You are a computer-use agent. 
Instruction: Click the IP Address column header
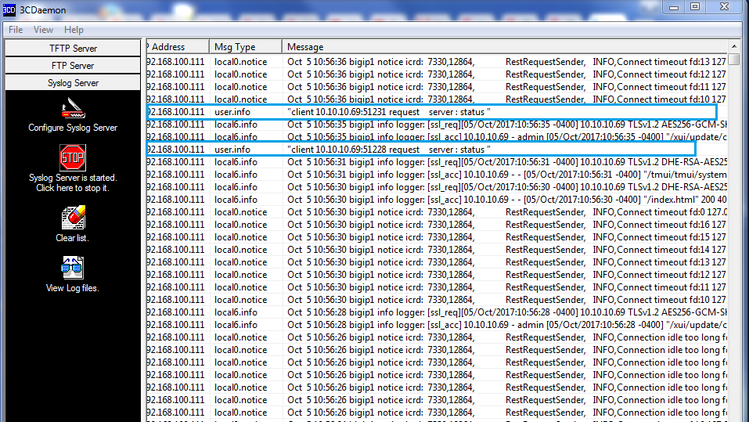177,47
